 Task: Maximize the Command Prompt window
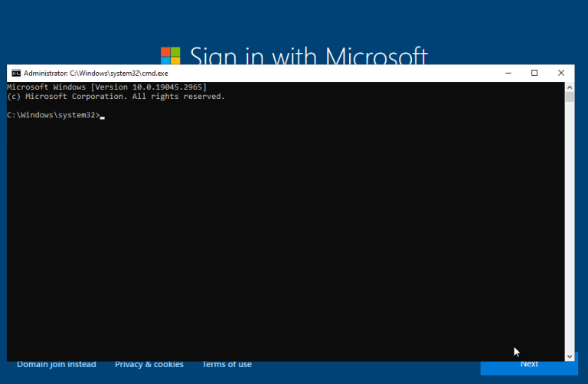[x=534, y=73]
